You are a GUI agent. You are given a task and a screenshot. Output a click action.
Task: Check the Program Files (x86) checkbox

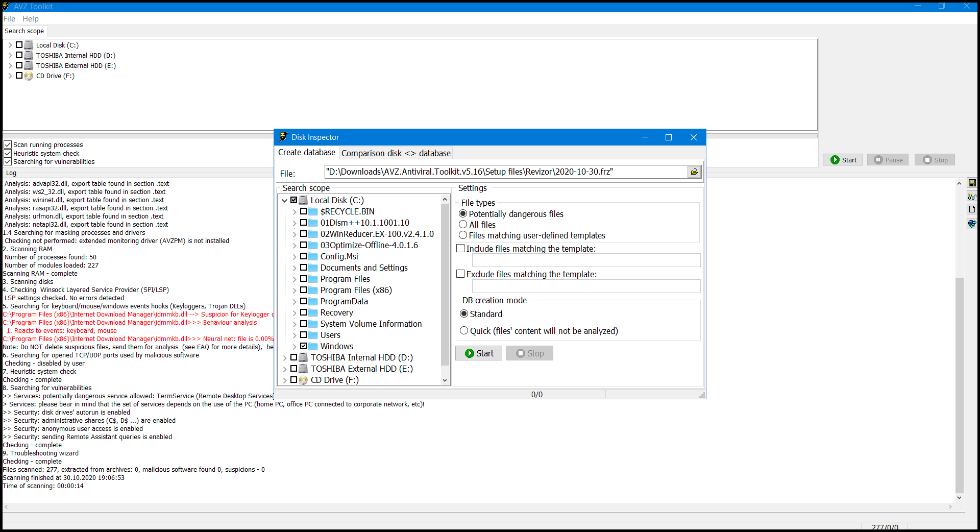pyautogui.click(x=303, y=289)
